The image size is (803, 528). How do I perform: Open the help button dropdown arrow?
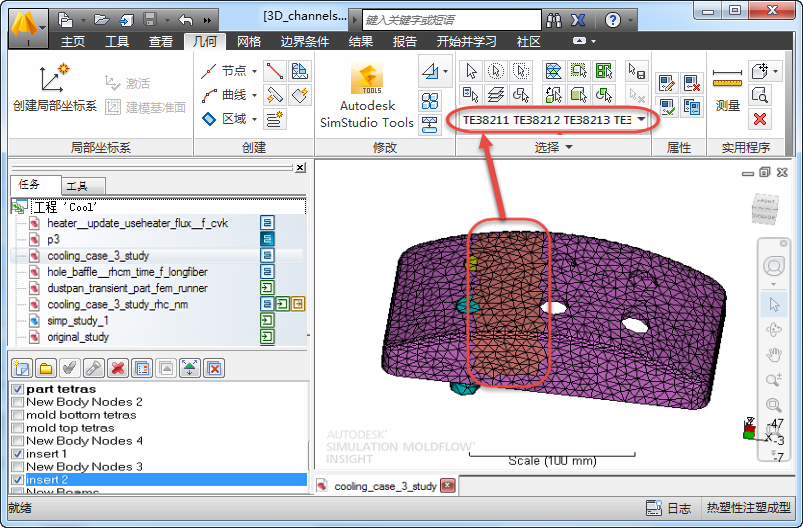point(630,21)
